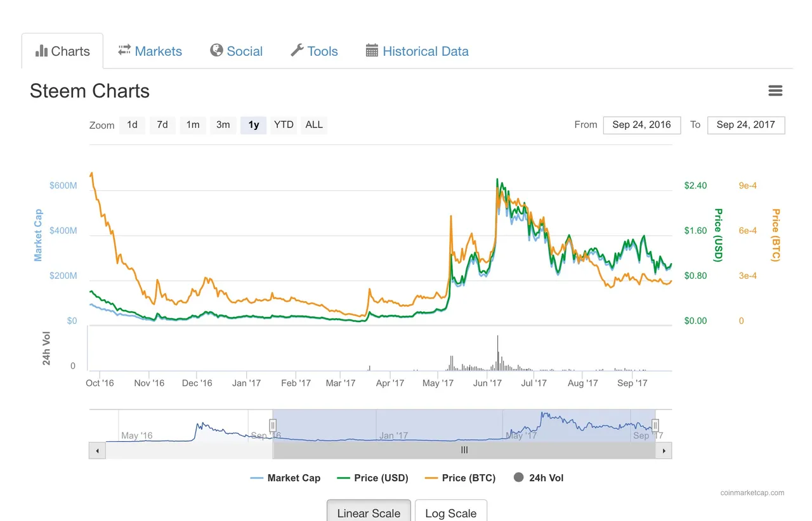812x521 pixels.
Task: Select the 1y zoom range
Action: [x=254, y=125]
